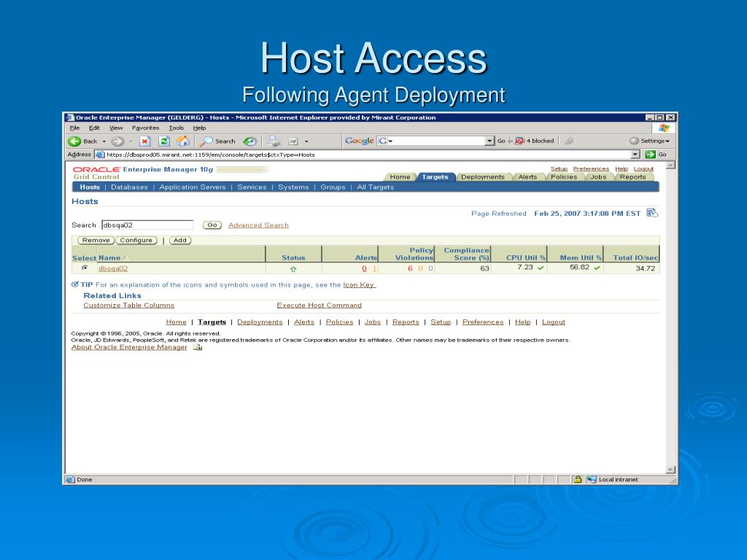Click the green Go arrow beside address bar

click(650, 155)
